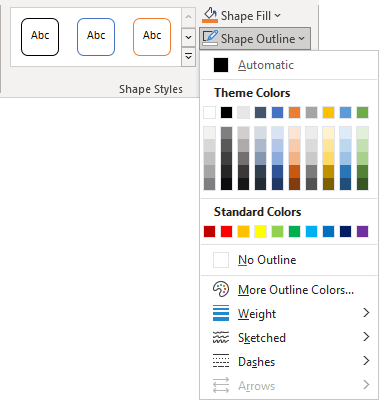Pick the darkest orange theme shade
The width and height of the screenshot is (379, 400).
pos(294,184)
